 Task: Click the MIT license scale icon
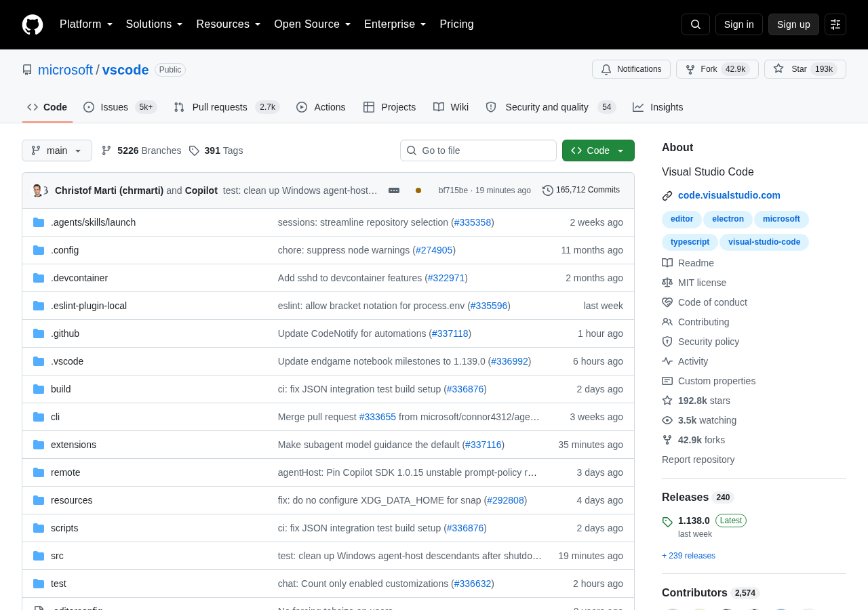[x=667, y=283]
